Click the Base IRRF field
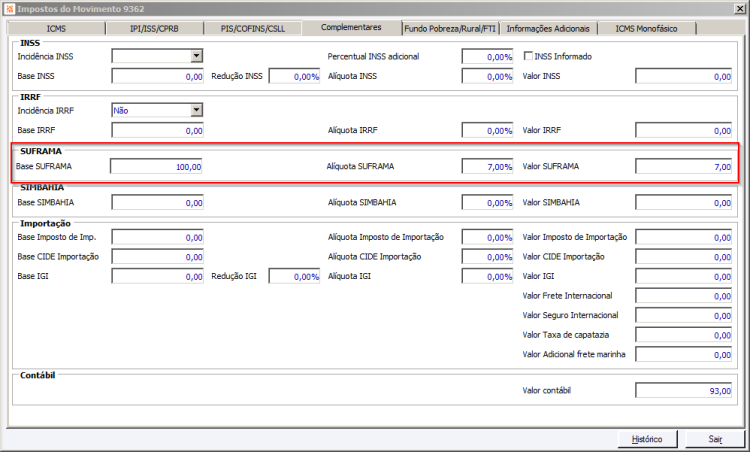Viewport: 750px width, 452px height. (157, 130)
